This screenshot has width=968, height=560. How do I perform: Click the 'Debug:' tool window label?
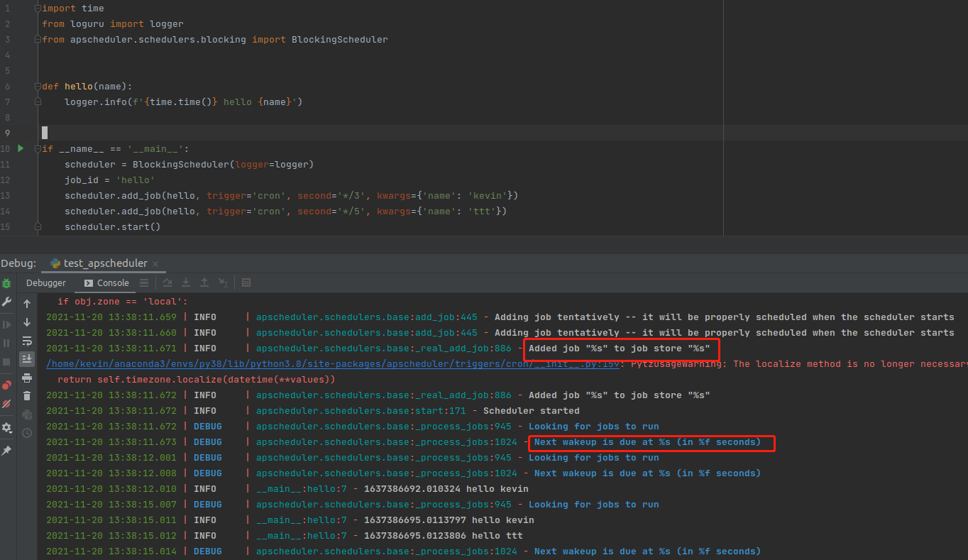click(x=18, y=263)
